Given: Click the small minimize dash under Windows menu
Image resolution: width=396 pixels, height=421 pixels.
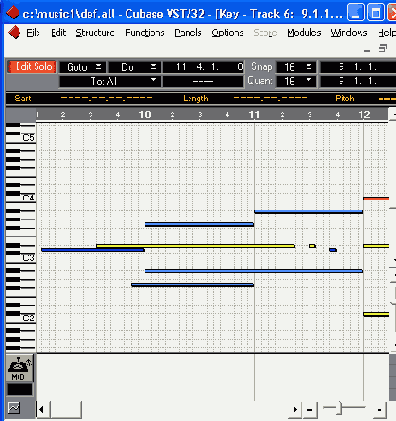Looking at the screenshot, I should 367,51.
